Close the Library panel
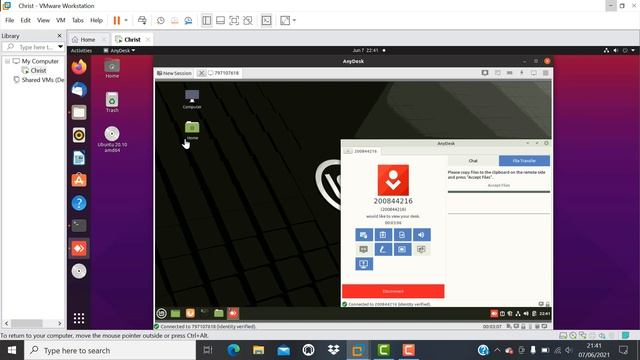 59,36
